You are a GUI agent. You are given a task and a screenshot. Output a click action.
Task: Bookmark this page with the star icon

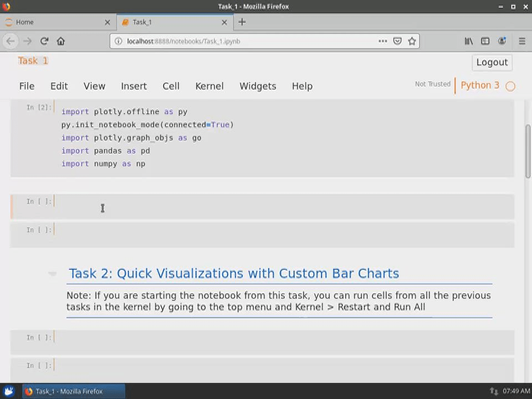tap(412, 41)
